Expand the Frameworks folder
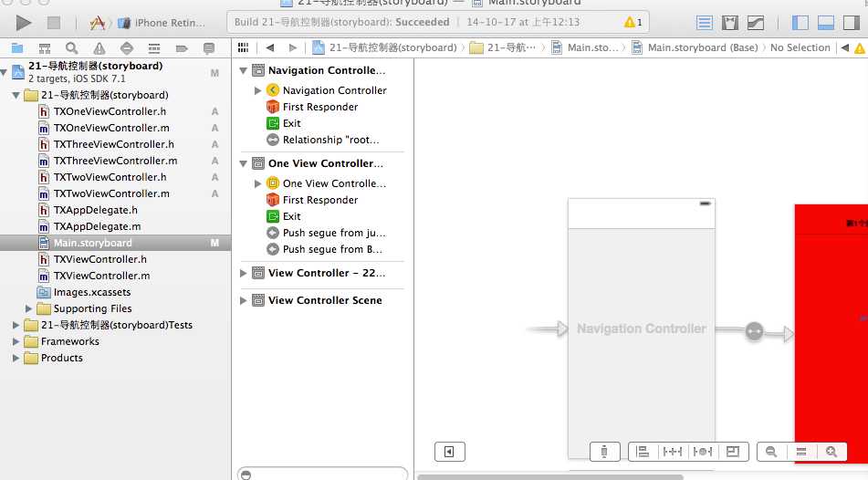Viewport: 868px width, 480px height. [x=16, y=341]
